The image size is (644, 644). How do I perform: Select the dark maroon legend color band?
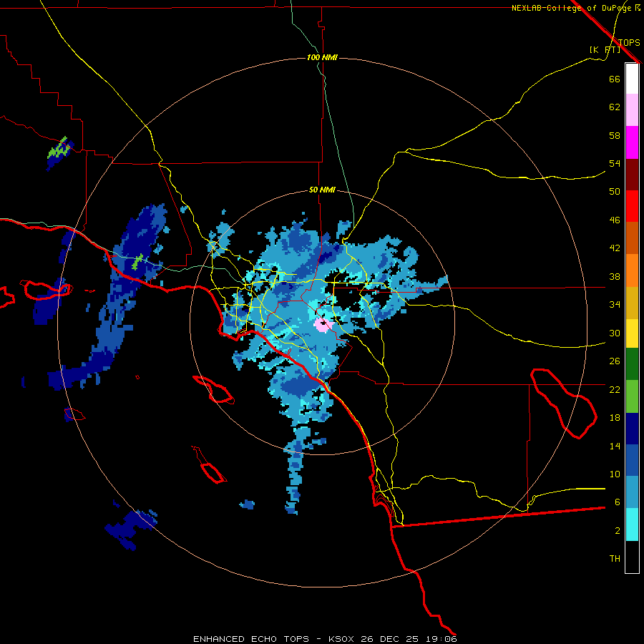632,174
